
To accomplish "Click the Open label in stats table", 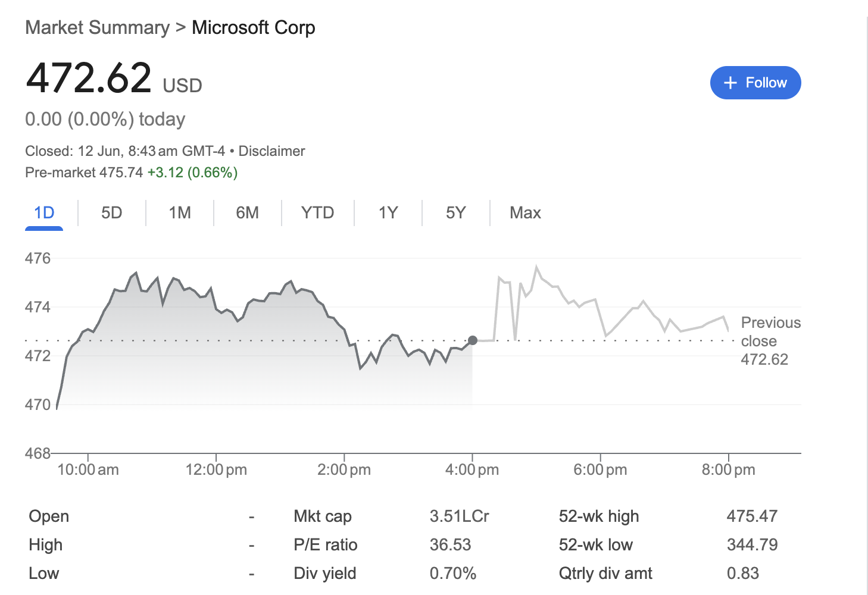I will (x=49, y=516).
